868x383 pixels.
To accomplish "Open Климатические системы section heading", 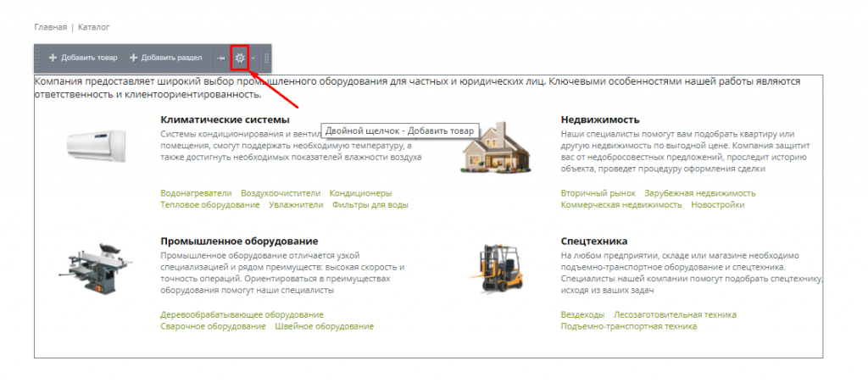I will point(225,119).
